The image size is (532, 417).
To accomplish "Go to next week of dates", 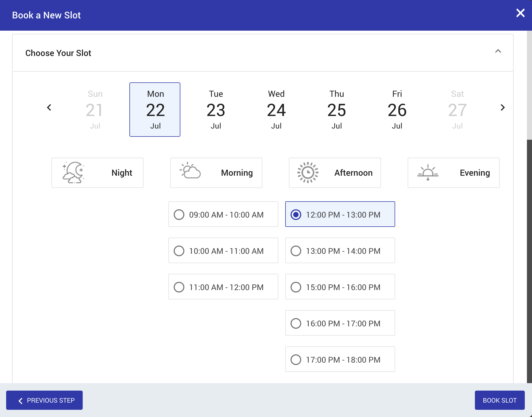I will (503, 107).
